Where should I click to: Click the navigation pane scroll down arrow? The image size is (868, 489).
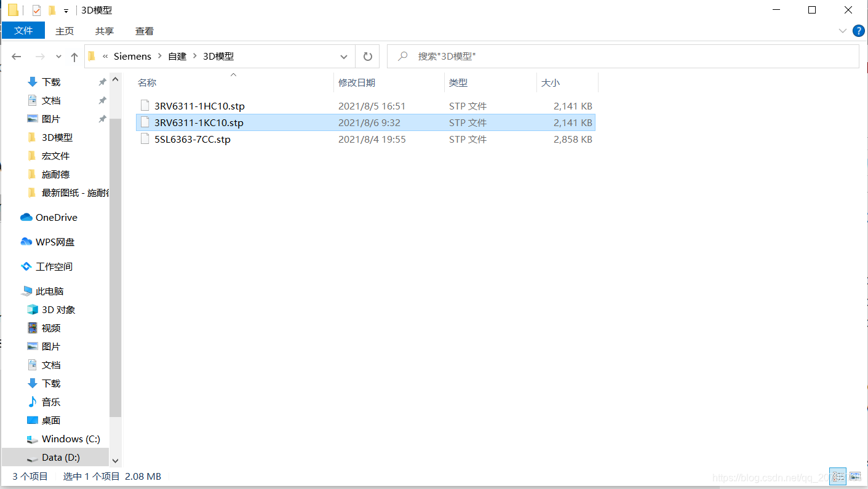pyautogui.click(x=116, y=459)
